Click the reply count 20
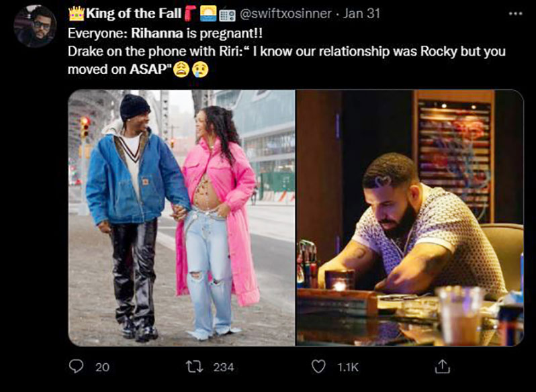Viewport: 536px width, 392px height. (x=103, y=367)
